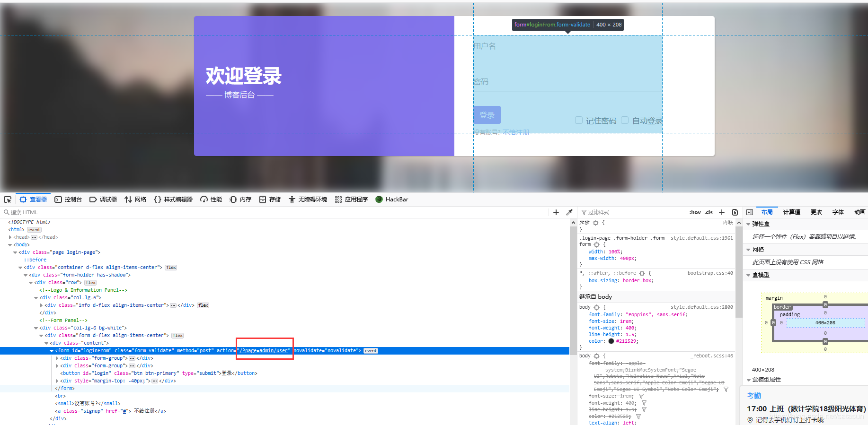This screenshot has width=868, height=425.
Task: Switch to the 应用程序 application tab
Action: coord(351,199)
